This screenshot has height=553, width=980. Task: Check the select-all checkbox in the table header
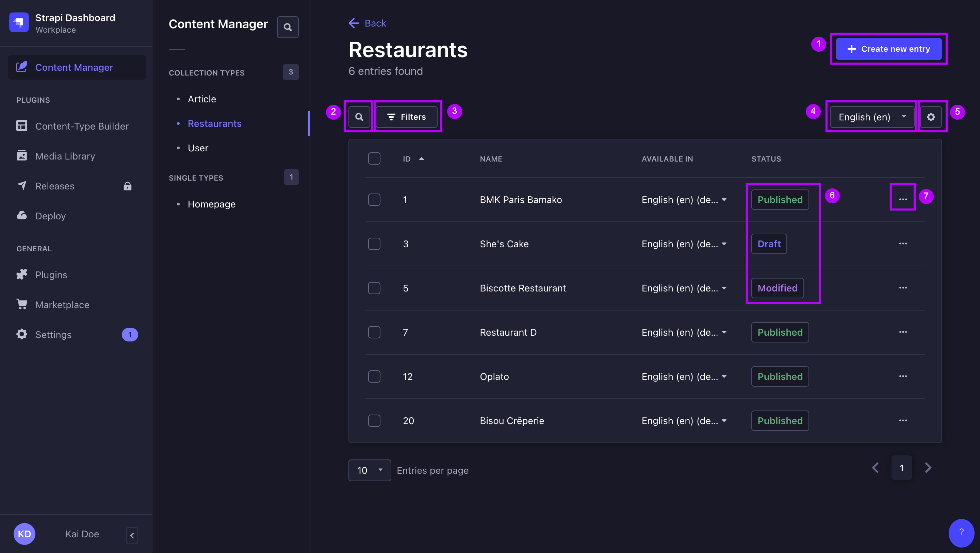click(374, 158)
